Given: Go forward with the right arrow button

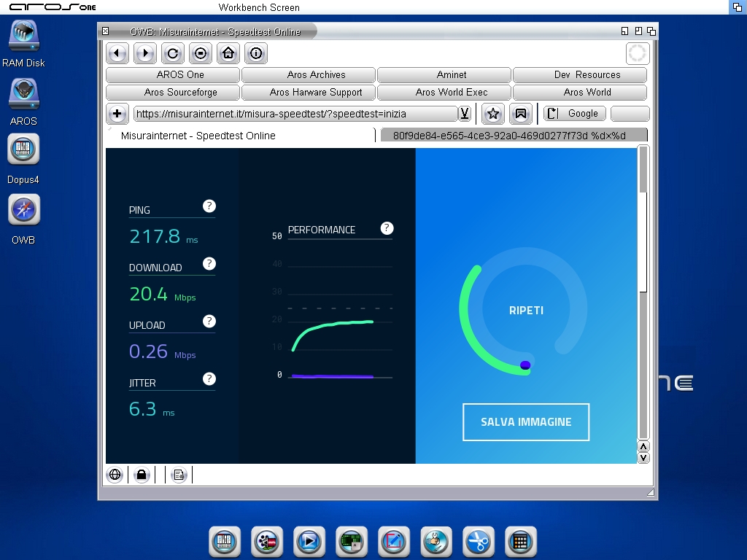Looking at the screenshot, I should tap(145, 53).
